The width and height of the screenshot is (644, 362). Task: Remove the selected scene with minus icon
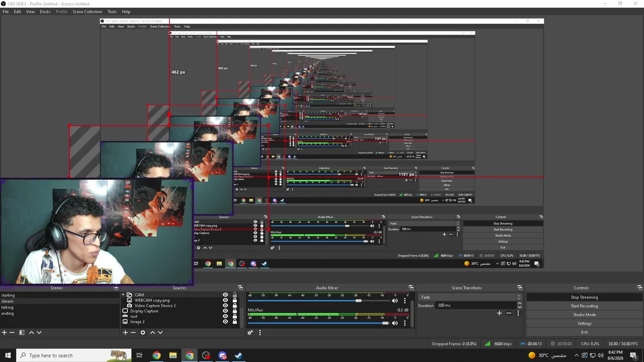(12, 332)
